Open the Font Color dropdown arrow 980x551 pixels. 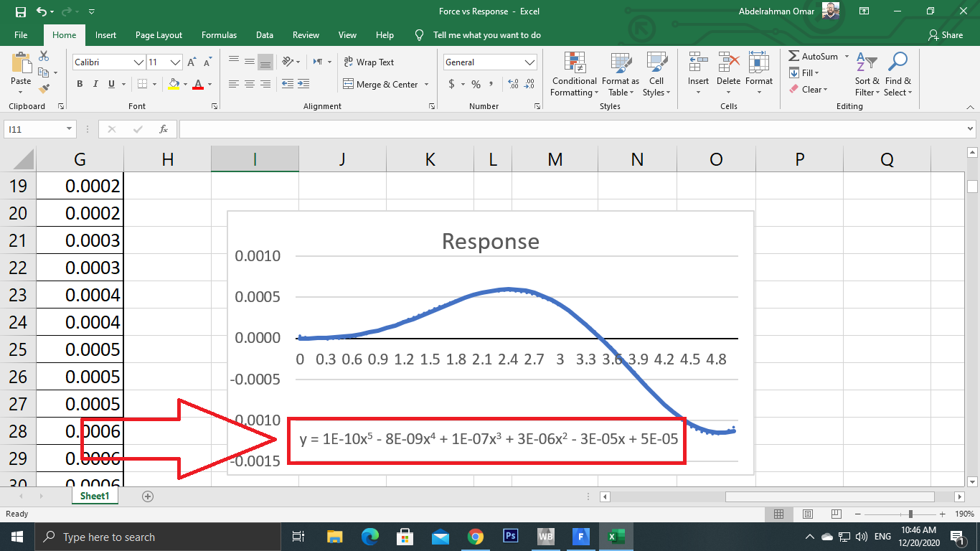click(x=210, y=85)
